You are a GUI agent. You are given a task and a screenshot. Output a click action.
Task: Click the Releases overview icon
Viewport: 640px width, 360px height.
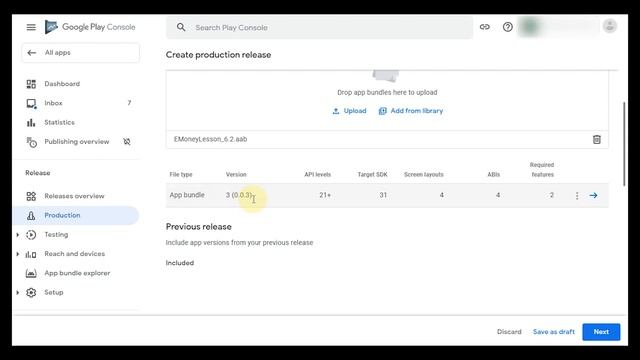click(31, 196)
